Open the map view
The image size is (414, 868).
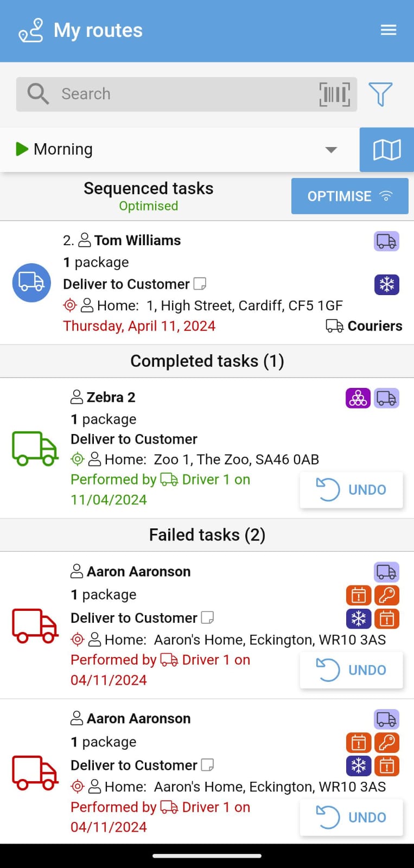(387, 150)
